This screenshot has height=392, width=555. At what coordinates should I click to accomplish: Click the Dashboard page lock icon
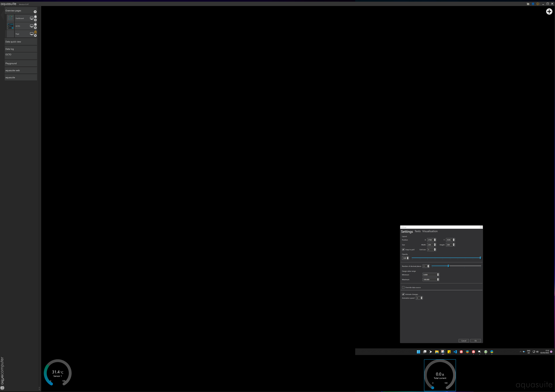click(x=36, y=16)
